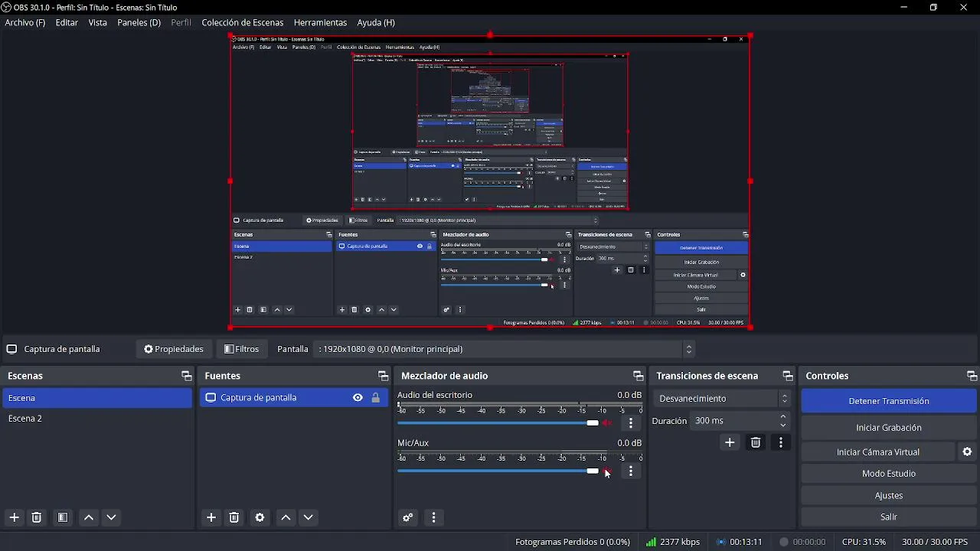Click the Propiedades button for the source
The height and width of the screenshot is (551, 980).
[174, 349]
